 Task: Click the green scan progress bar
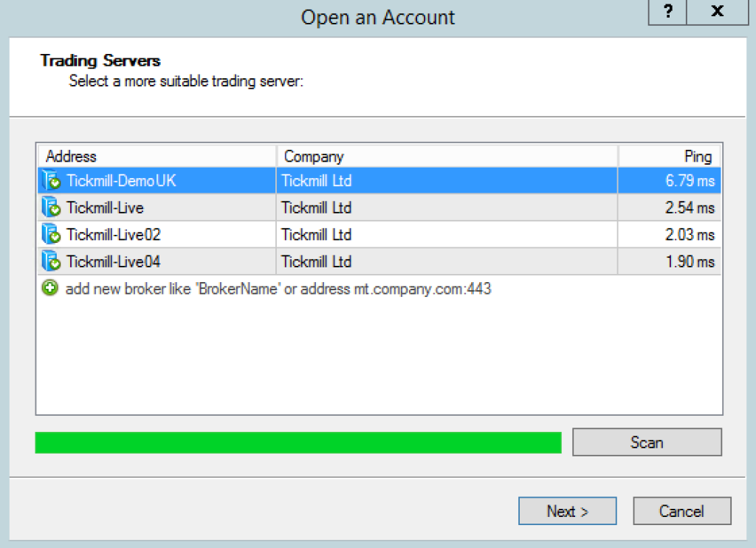[298, 442]
